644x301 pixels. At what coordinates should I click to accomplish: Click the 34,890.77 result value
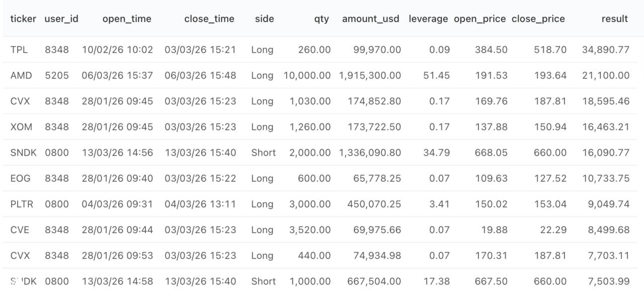(x=606, y=49)
